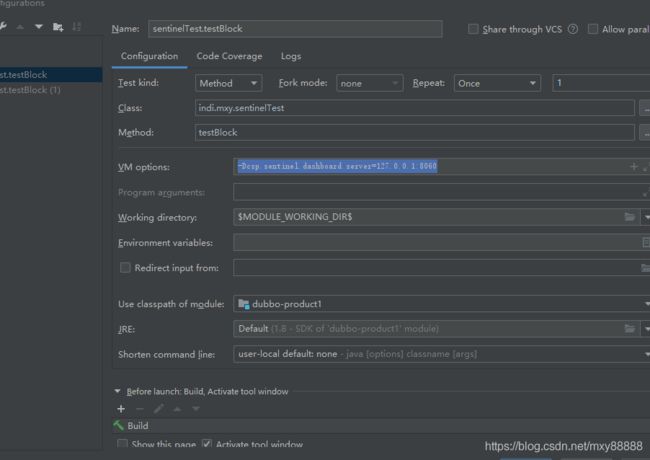Image resolution: width=650 pixels, height=460 pixels.
Task: Move Before launch task down
Action: point(196,409)
